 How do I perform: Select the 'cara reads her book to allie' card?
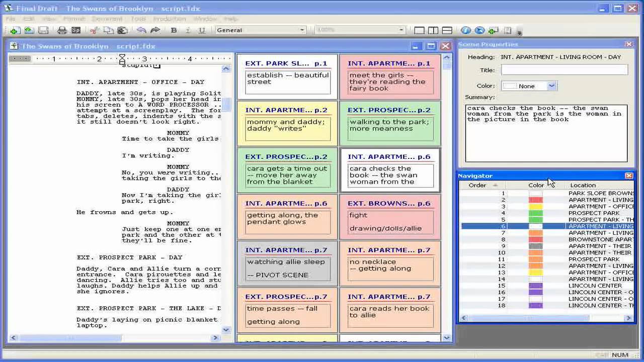click(x=390, y=311)
